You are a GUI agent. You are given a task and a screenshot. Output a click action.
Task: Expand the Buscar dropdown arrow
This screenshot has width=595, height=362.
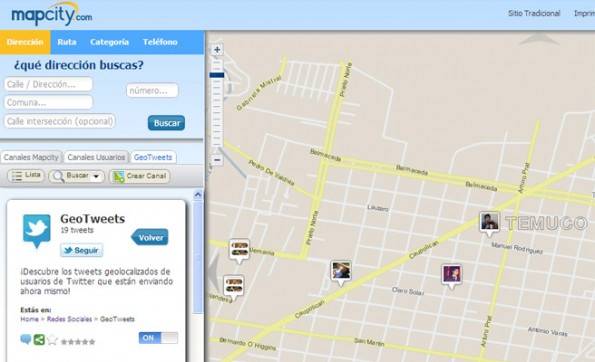coord(96,176)
